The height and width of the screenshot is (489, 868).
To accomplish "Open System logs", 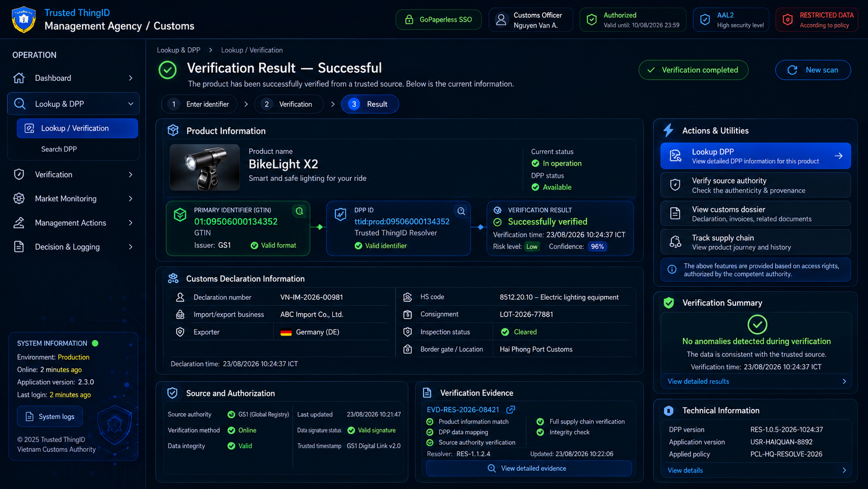I will 50,416.
